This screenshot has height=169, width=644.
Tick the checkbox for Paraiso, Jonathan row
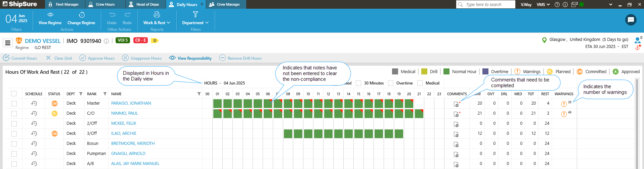14,103
